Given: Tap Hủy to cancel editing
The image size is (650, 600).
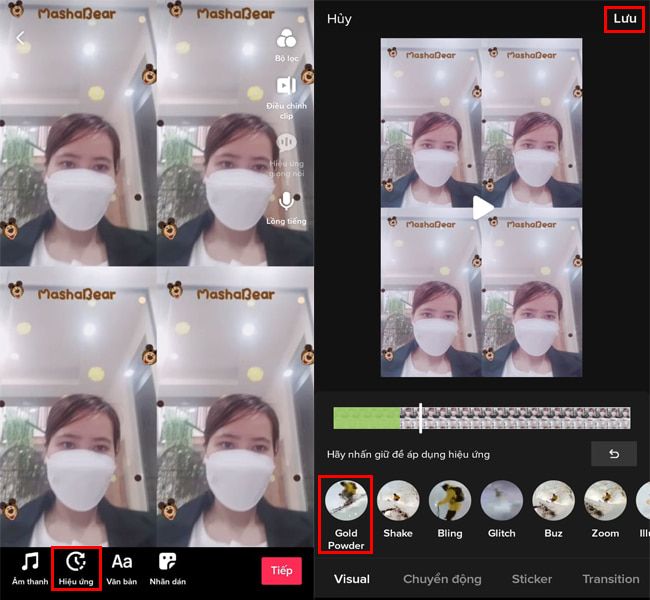Looking at the screenshot, I should pos(339,19).
